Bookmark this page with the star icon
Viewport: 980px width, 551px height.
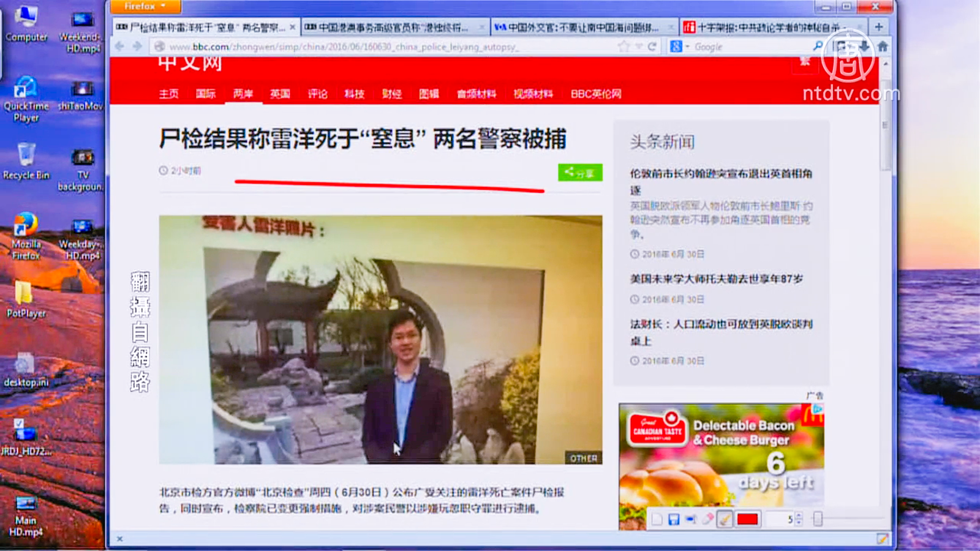[x=624, y=47]
